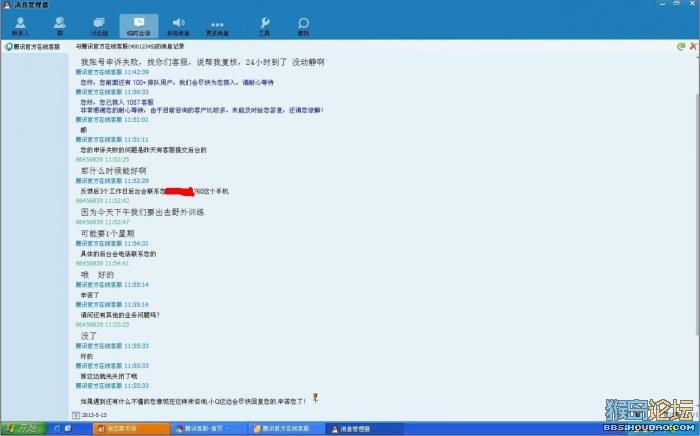Click the message 您已接入 1087 客服
The width and height of the screenshot is (700, 436).
(117, 102)
